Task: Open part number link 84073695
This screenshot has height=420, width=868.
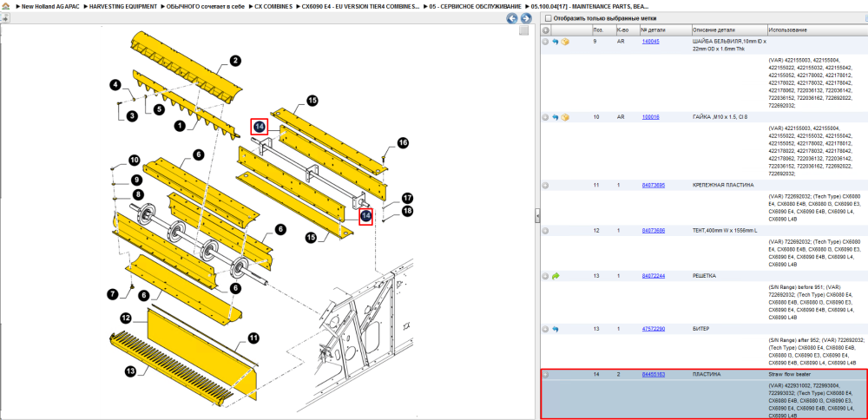Action: 654,186
